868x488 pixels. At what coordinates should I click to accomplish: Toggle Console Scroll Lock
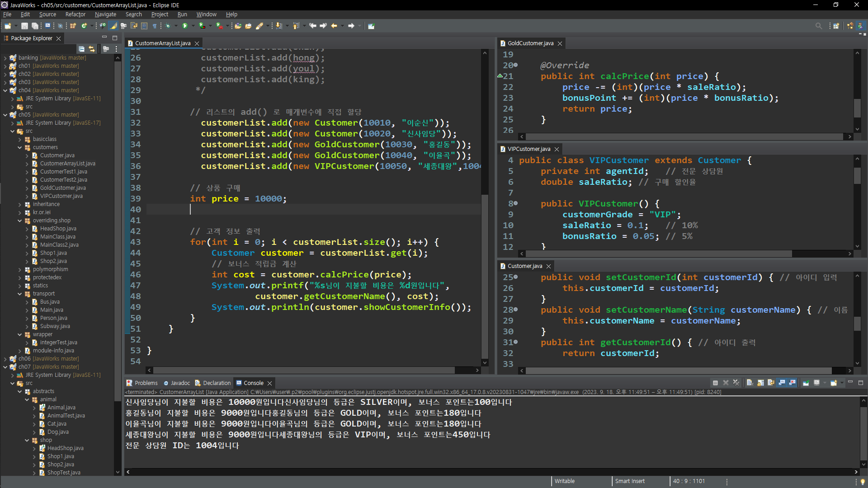[760, 383]
